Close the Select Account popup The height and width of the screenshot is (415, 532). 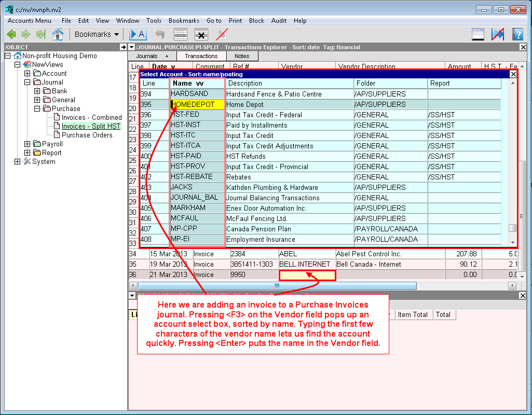click(x=513, y=74)
